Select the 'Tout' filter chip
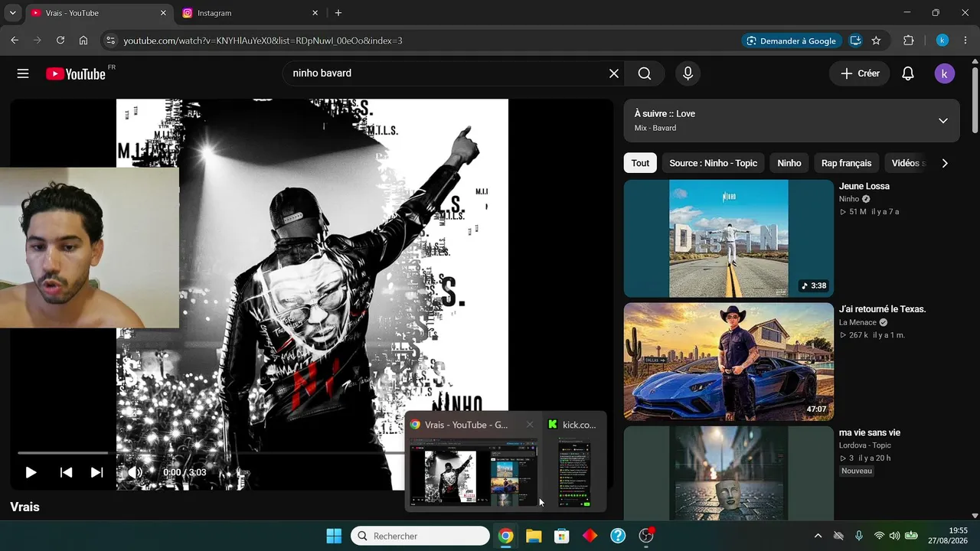Image resolution: width=980 pixels, height=551 pixels. [640, 163]
